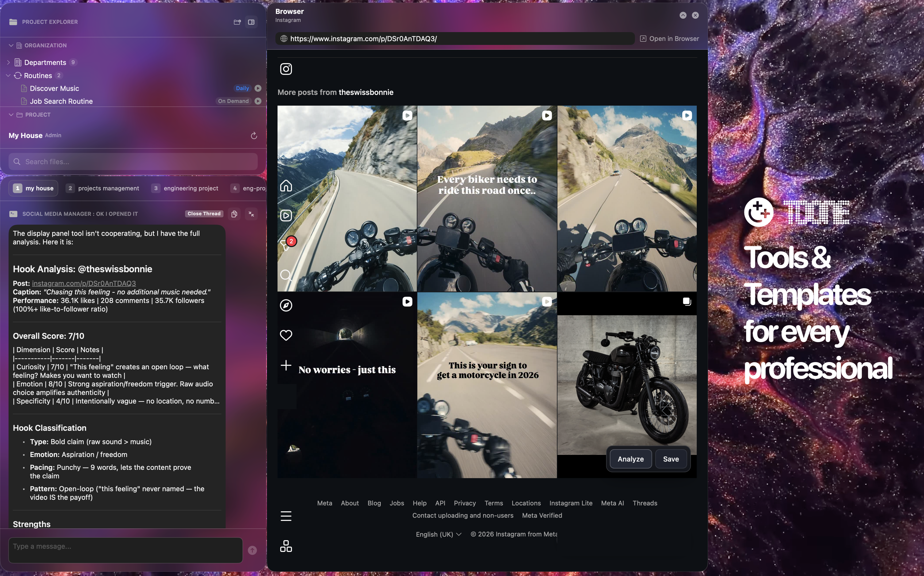Open Instagram notifications heart icon
Viewport: 924px width, 576px height.
[x=286, y=335]
